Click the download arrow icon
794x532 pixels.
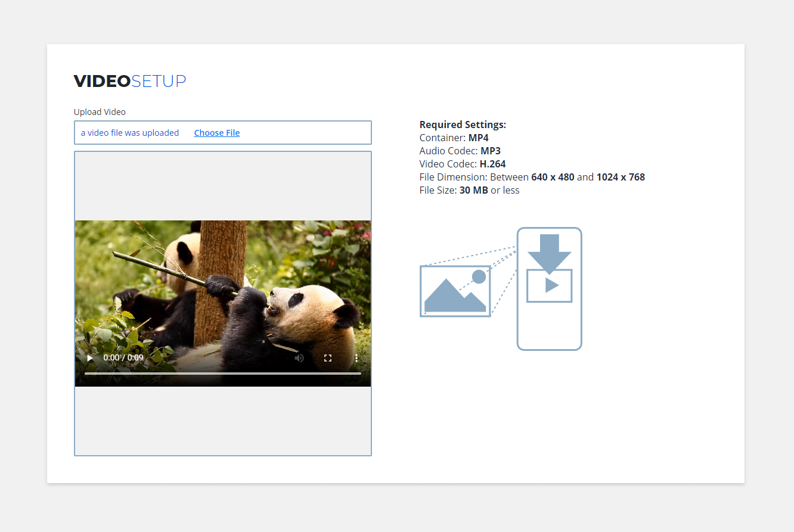click(x=549, y=253)
